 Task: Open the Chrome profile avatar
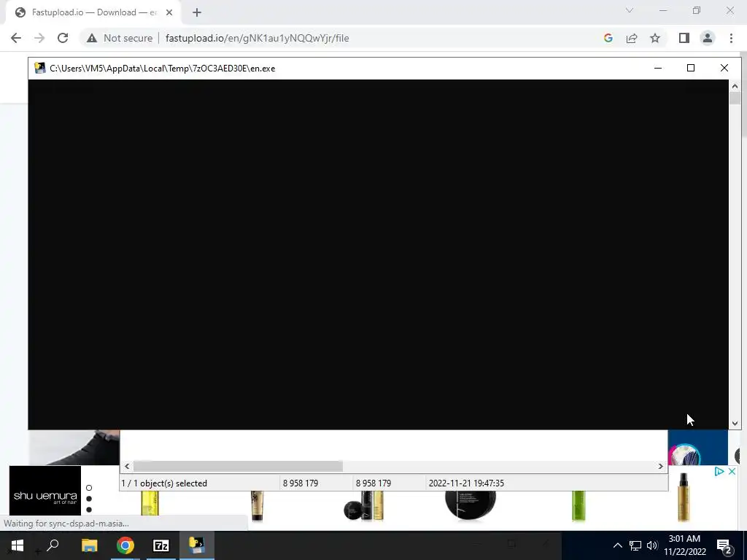point(708,38)
